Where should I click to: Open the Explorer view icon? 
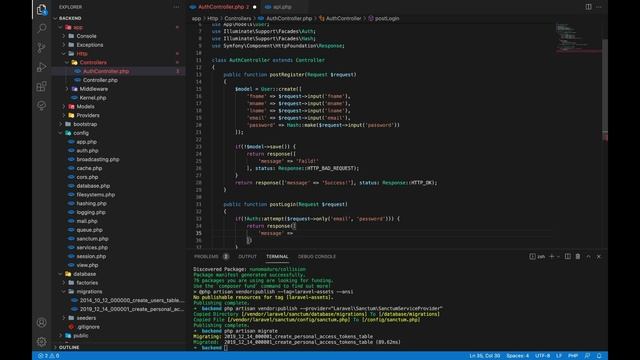tap(42, 9)
